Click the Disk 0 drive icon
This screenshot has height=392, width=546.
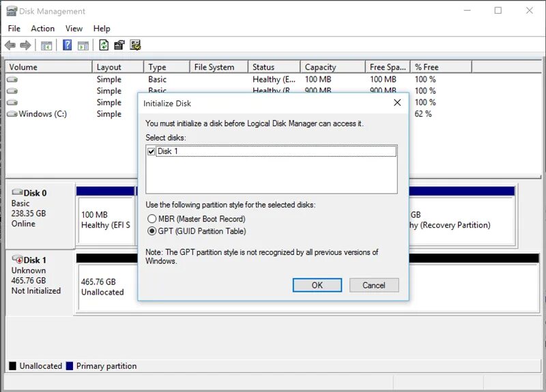(x=17, y=192)
